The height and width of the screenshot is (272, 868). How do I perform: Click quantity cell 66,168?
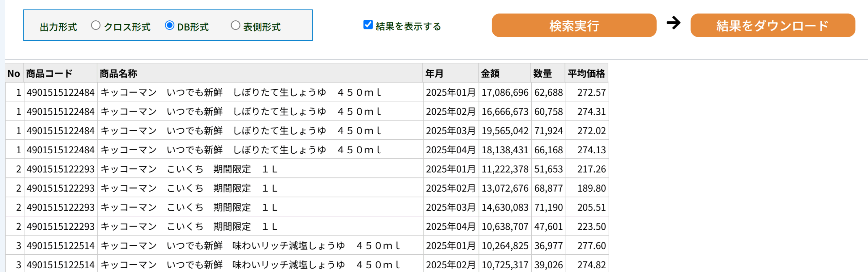pos(548,150)
